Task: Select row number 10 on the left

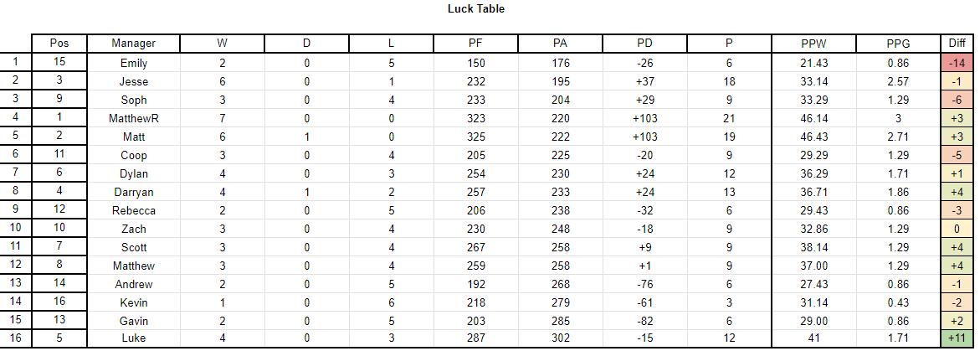Action: click(16, 229)
